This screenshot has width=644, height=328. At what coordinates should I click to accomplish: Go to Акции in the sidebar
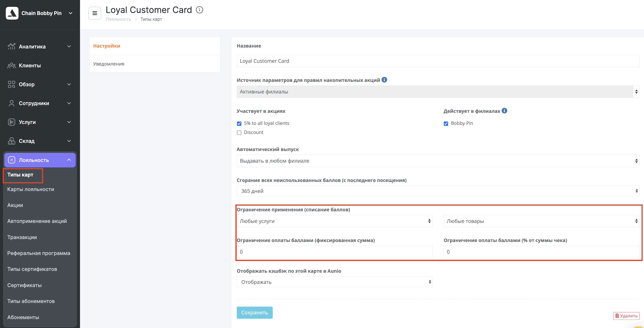point(15,205)
